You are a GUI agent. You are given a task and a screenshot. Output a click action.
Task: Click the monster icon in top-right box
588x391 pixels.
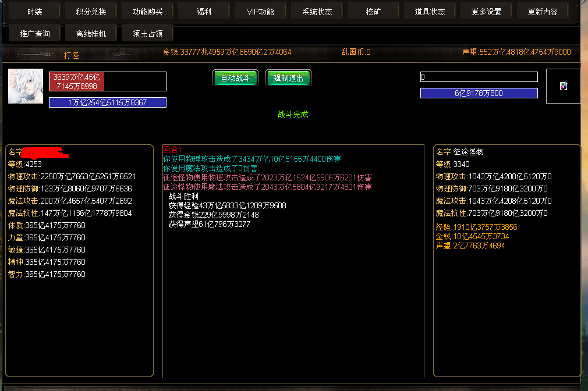coord(563,86)
